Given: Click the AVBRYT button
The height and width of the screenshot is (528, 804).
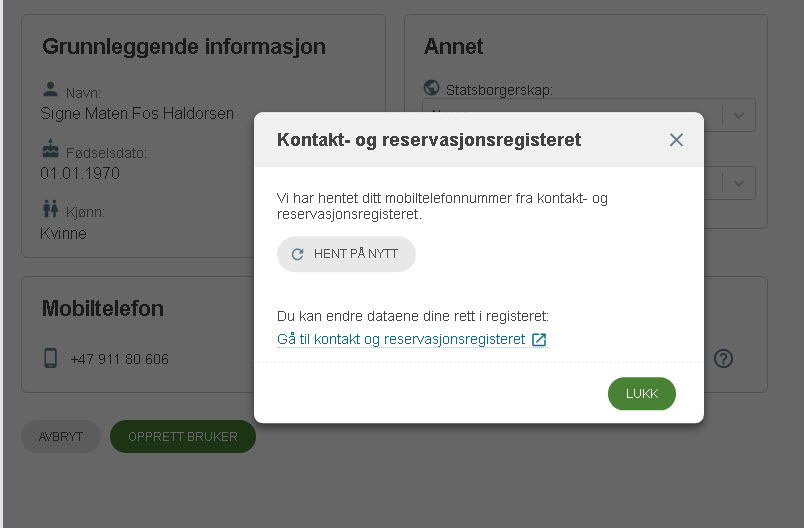Looking at the screenshot, I should (61, 437).
